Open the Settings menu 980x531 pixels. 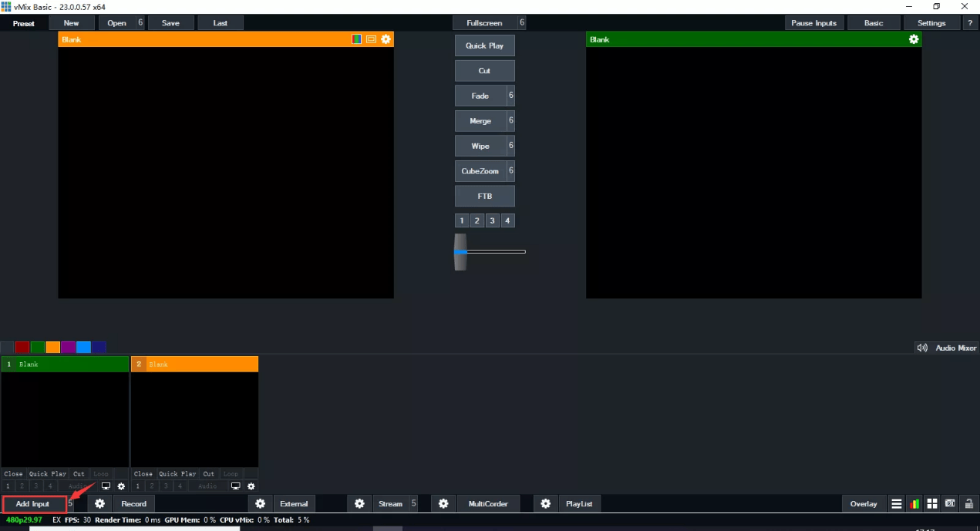point(931,22)
